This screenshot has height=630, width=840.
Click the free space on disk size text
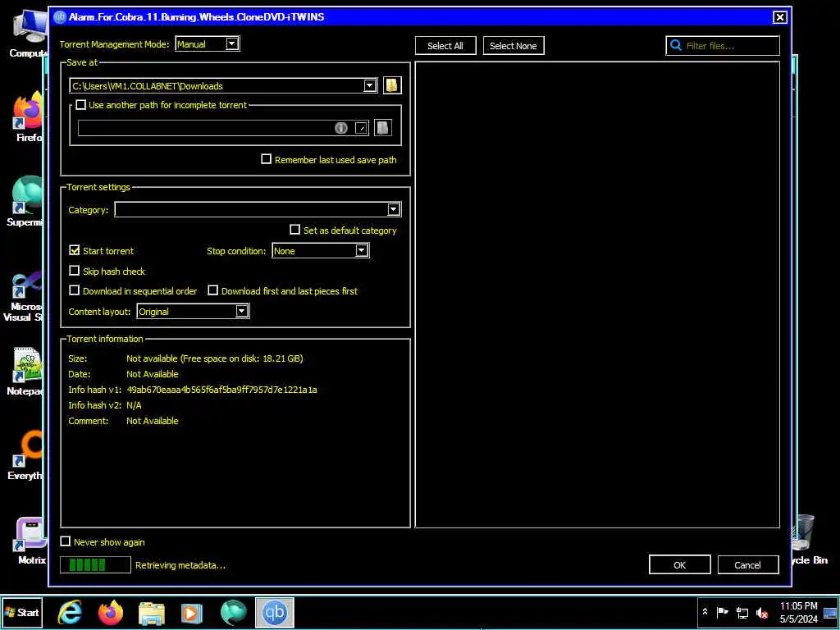(242, 358)
